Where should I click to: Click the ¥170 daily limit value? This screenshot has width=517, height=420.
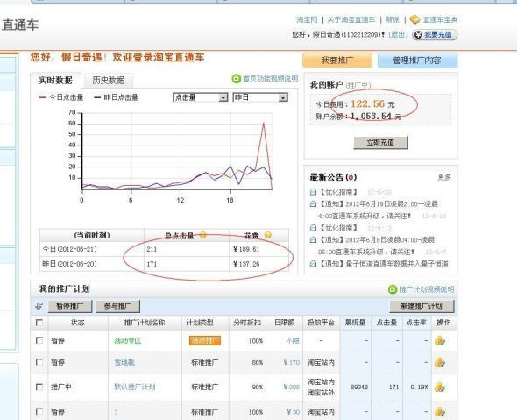point(292,362)
